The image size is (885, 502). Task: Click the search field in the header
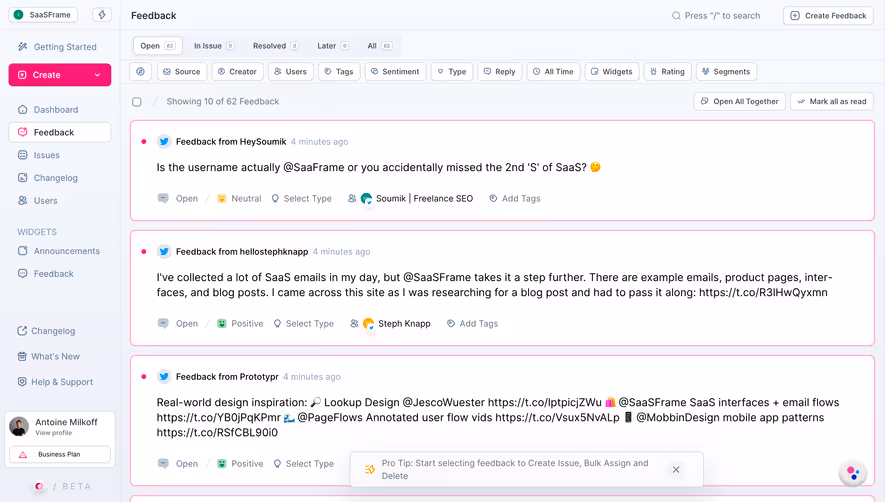(x=716, y=16)
